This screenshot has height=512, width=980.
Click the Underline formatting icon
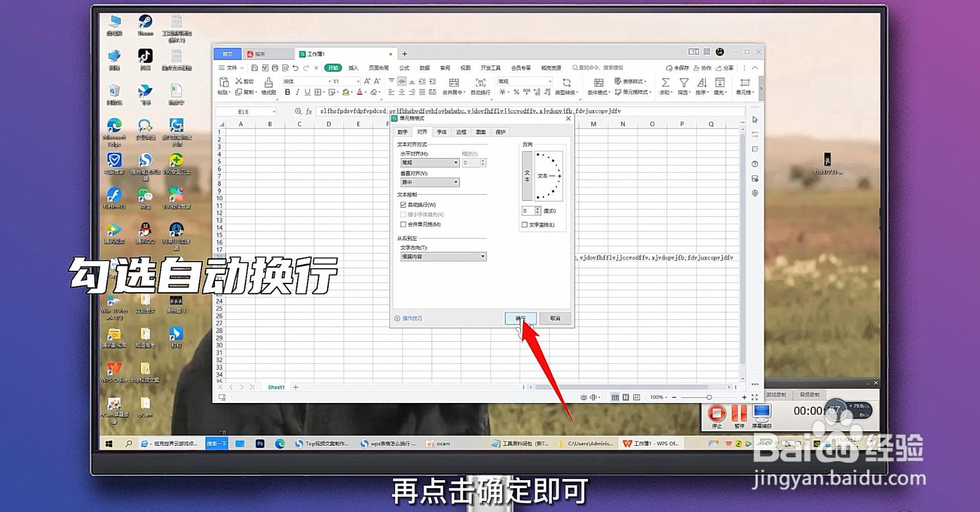(307, 92)
